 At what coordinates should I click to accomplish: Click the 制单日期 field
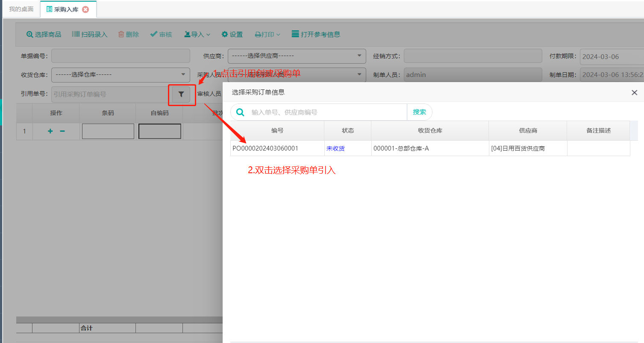(612, 75)
